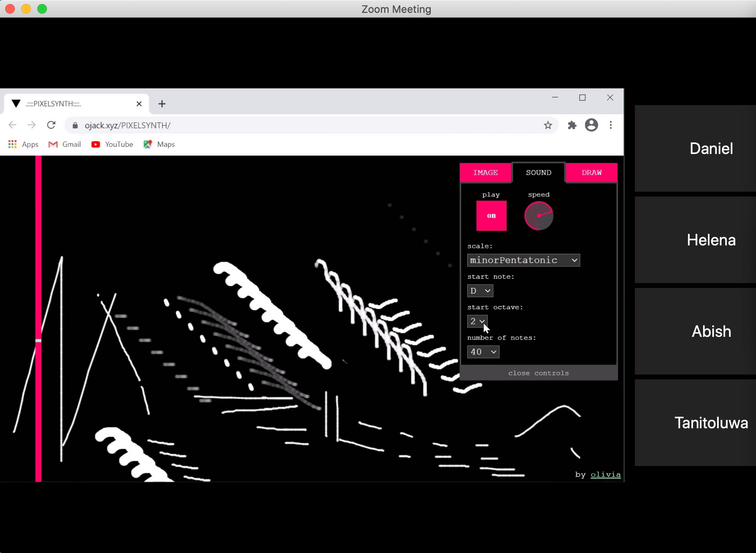Follow the olivia author link
The image size is (756, 553).
605,474
